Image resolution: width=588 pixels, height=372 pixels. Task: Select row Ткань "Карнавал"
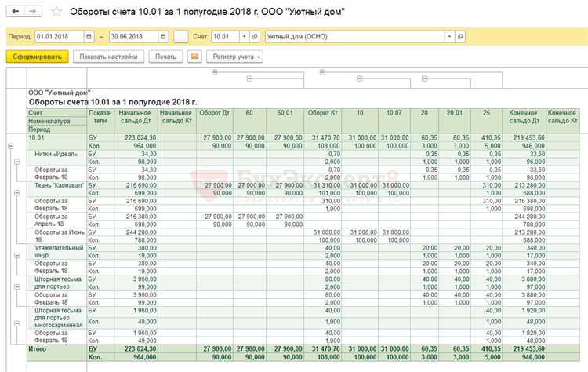pyautogui.click(x=59, y=185)
